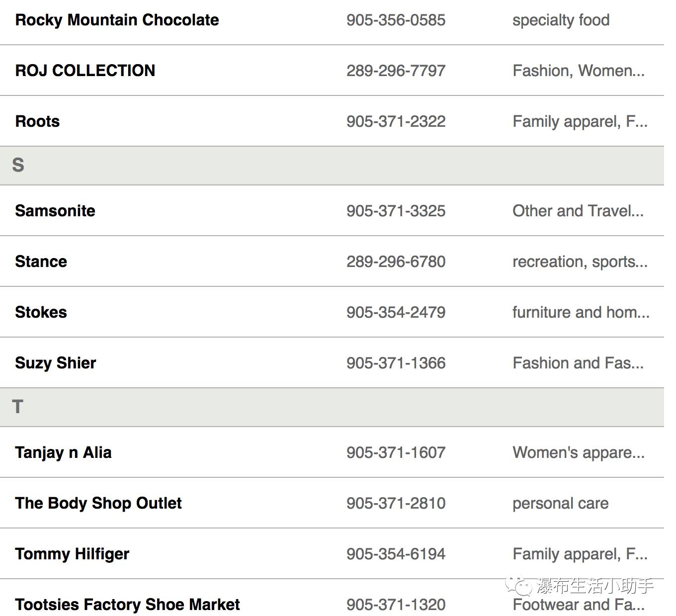Select the Stance store name

41,262
